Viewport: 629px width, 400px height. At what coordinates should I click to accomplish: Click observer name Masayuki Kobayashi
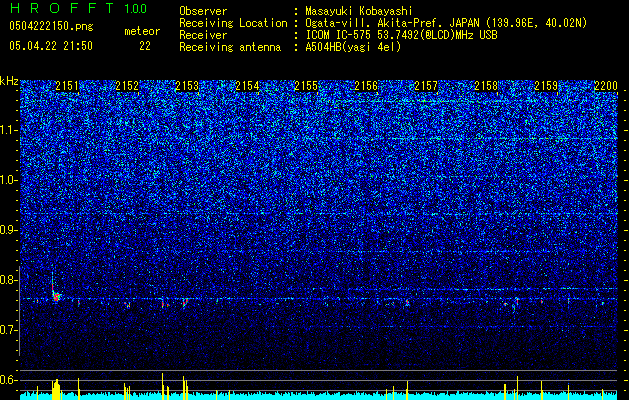tap(358, 11)
